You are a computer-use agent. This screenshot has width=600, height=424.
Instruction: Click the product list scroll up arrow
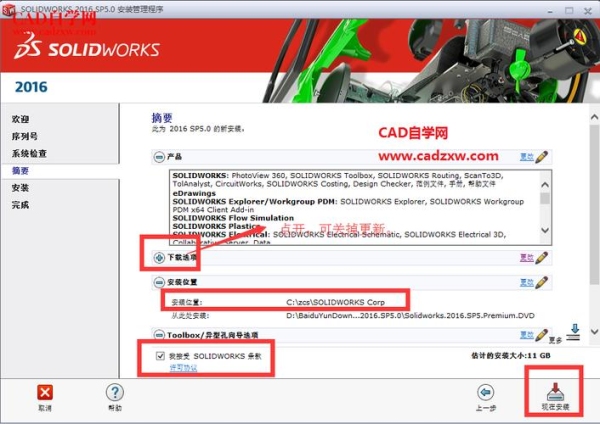coord(545,185)
